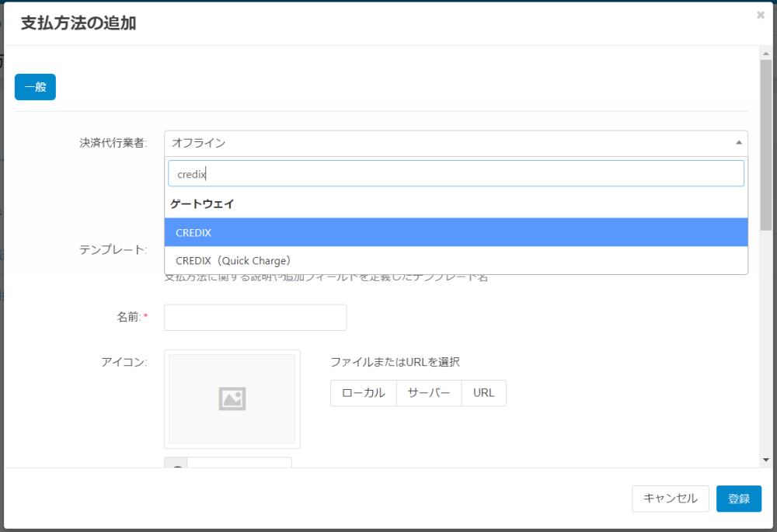Select the CREDIX gateway option

(x=455, y=232)
